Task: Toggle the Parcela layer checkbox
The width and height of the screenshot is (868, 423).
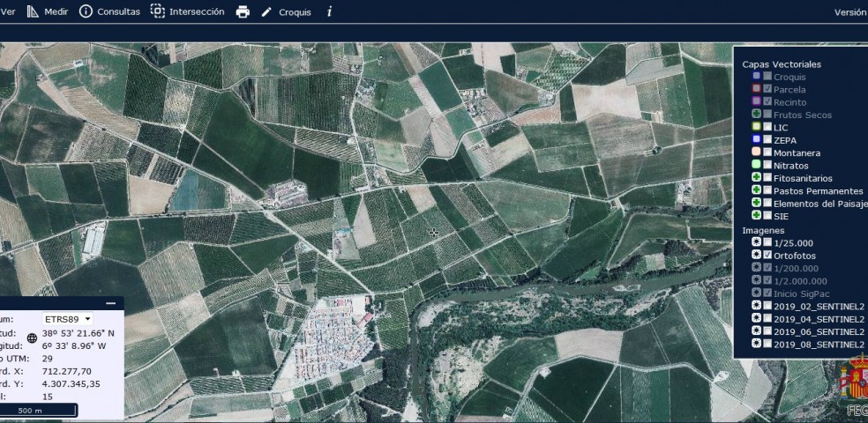Action: click(x=767, y=89)
